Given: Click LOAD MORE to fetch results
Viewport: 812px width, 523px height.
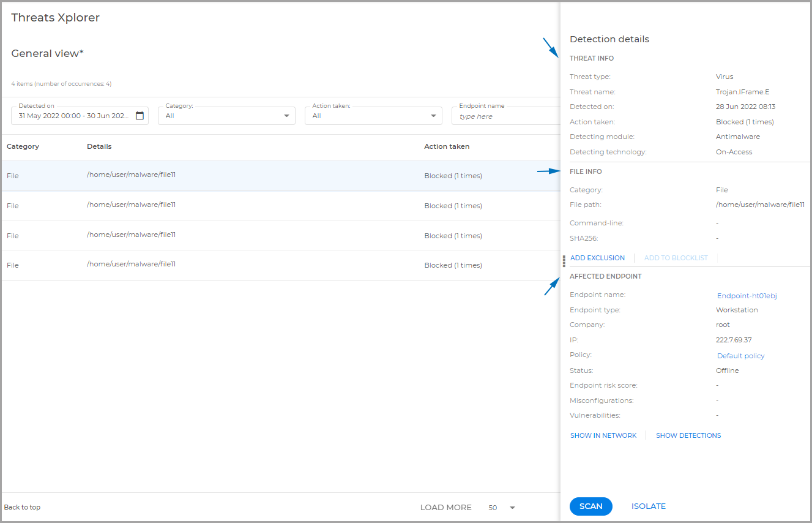Looking at the screenshot, I should click(x=445, y=507).
